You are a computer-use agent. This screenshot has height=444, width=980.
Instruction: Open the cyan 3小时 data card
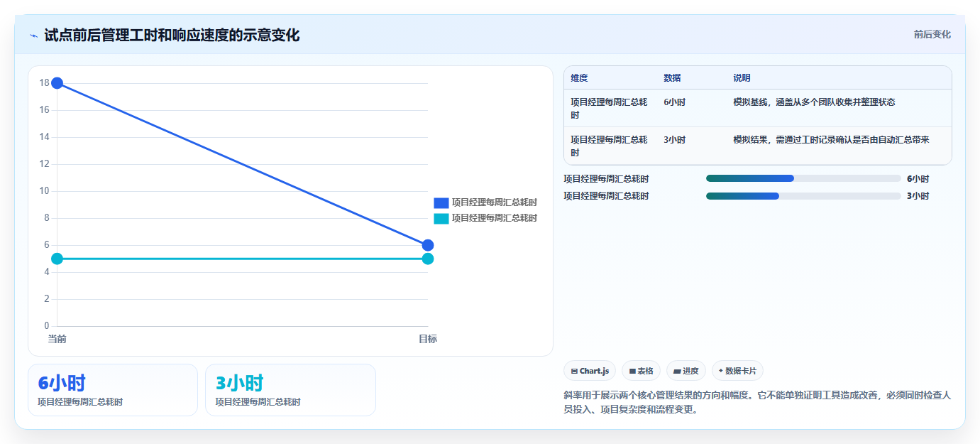tap(290, 390)
